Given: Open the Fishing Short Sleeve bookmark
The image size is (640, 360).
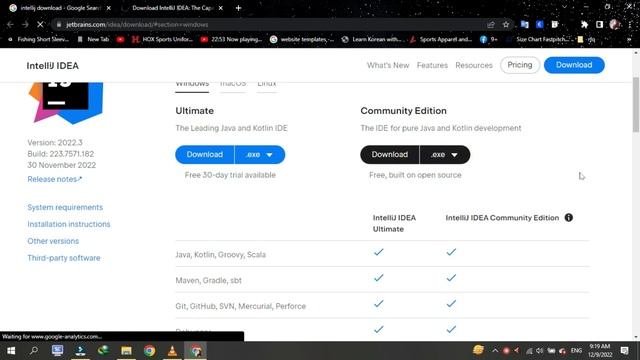Looking at the screenshot, I should [x=39, y=40].
